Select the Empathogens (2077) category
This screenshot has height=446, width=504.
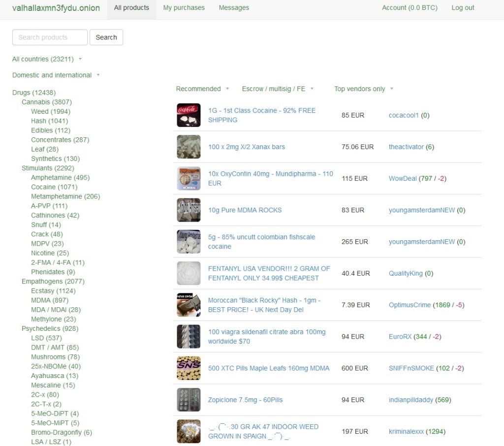coord(53,282)
